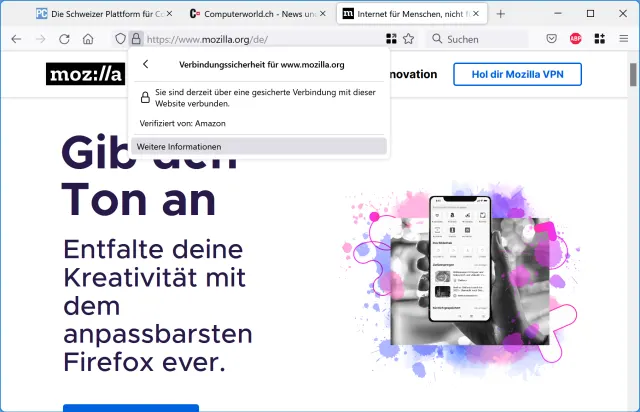Click the forward navigation arrow
Screen dimensions: 640x412
pyautogui.click(x=40, y=39)
